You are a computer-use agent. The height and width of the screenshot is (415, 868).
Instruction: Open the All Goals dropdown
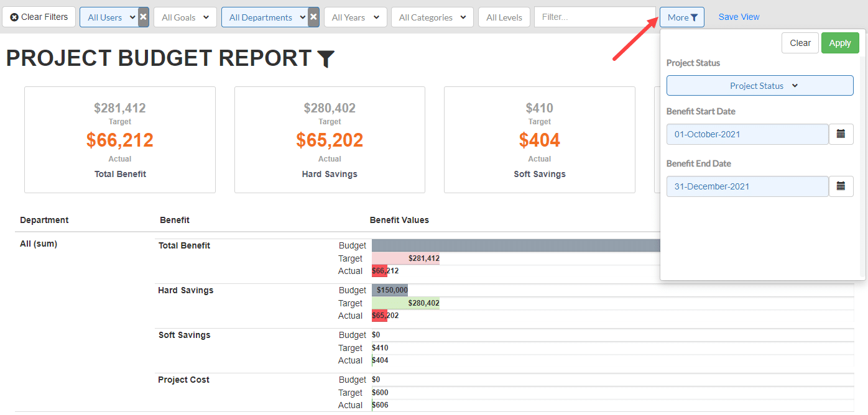(x=185, y=17)
